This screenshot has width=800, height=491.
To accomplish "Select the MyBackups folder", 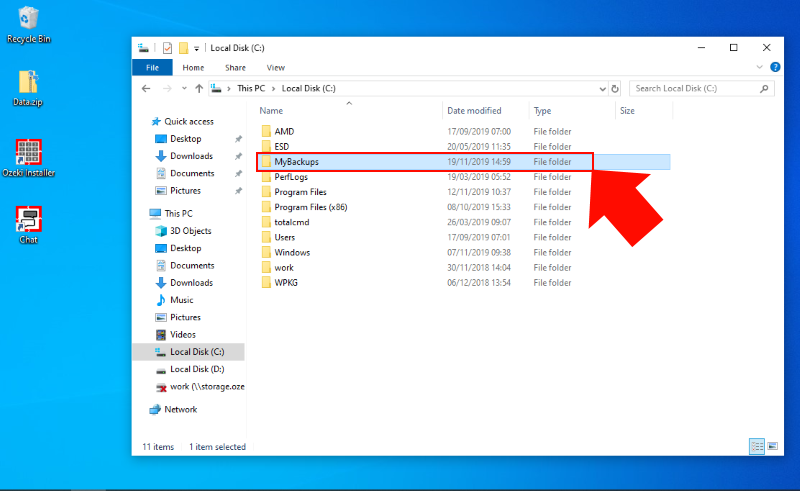I will 296,162.
